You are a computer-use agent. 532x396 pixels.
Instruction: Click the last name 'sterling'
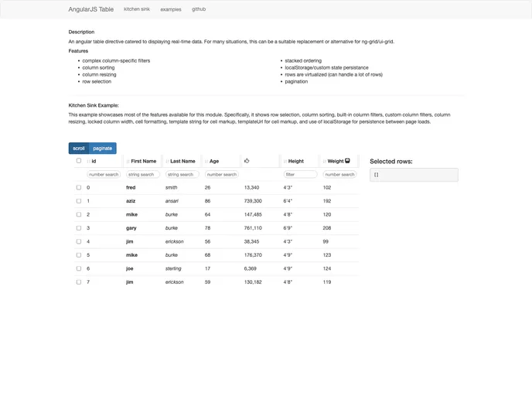click(x=173, y=268)
